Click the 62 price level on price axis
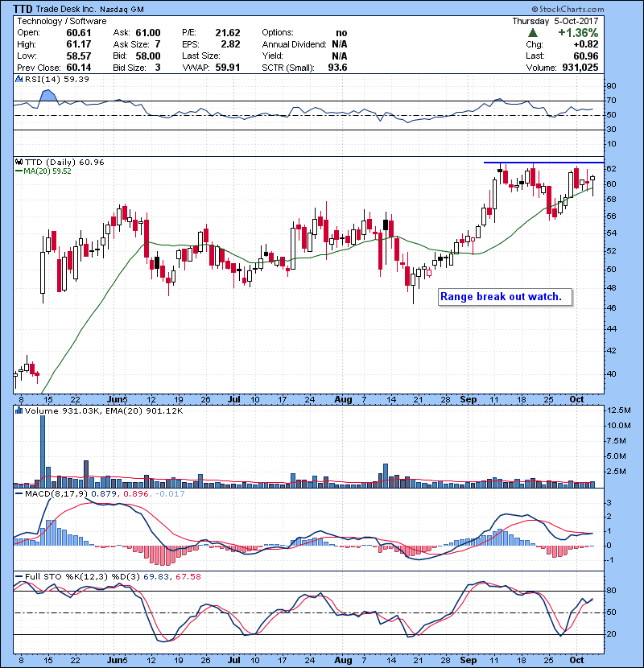Viewport: 644px width, 668px height. 611,169
